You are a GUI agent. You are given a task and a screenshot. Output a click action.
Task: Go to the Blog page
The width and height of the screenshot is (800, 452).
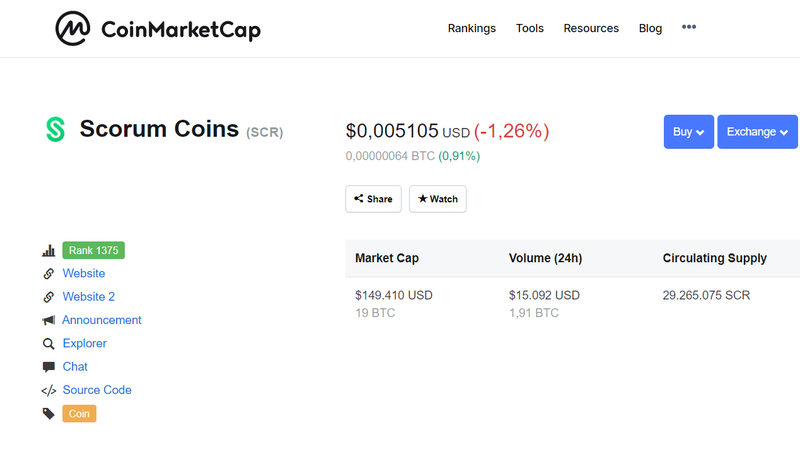point(651,29)
